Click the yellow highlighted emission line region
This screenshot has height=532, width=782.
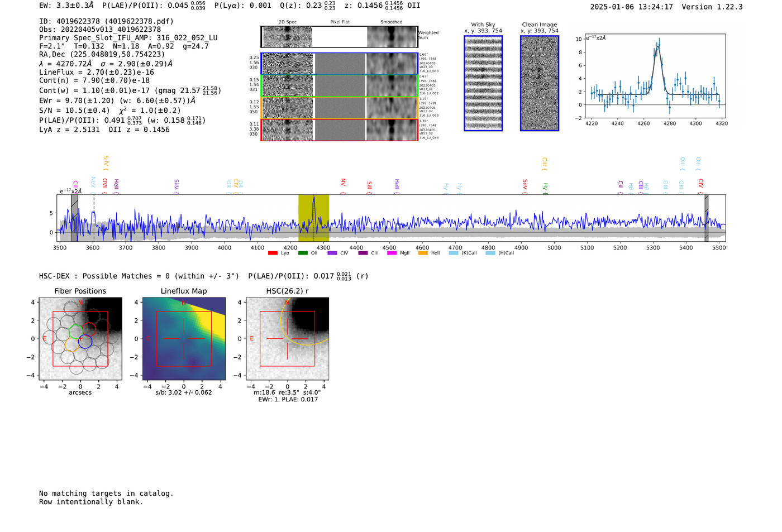313,218
